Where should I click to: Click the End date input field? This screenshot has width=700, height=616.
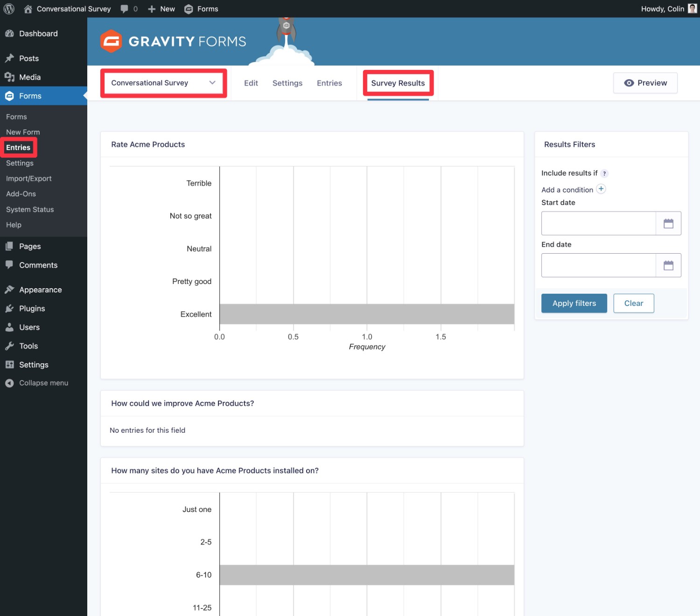tap(599, 265)
